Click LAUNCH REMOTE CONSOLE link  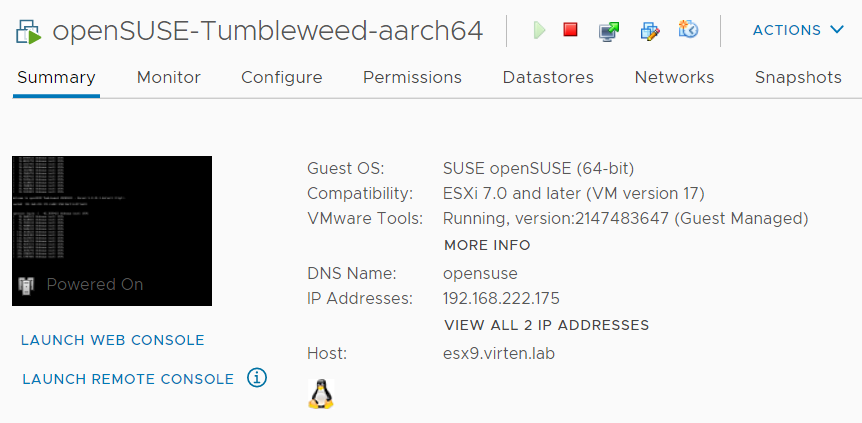[128, 379]
